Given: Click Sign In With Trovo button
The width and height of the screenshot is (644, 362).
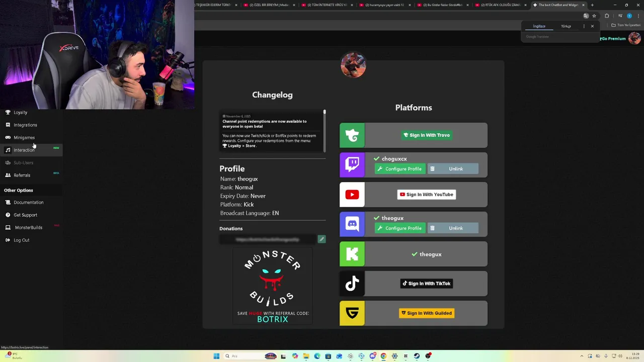Looking at the screenshot, I should [427, 135].
